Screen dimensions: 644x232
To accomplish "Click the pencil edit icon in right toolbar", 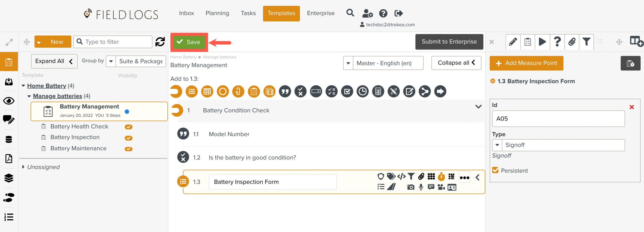I will tap(513, 42).
